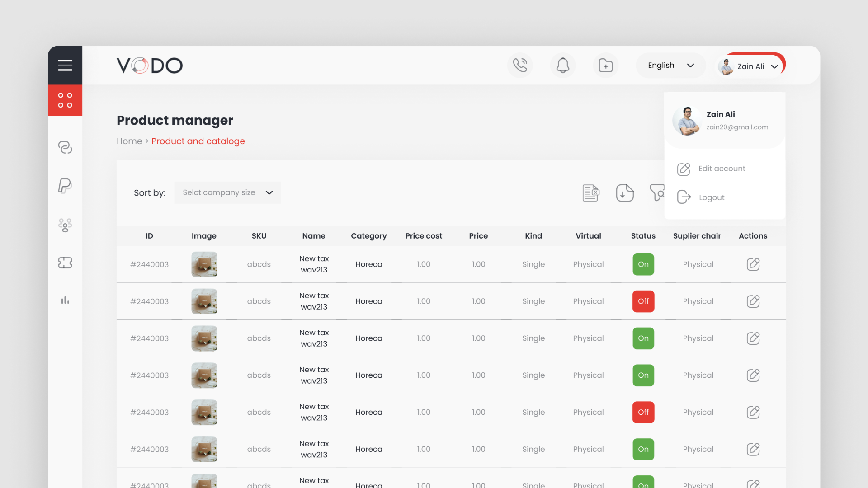The image size is (868, 488).
Task: Choose Edit account from the user menu
Action: click(722, 169)
